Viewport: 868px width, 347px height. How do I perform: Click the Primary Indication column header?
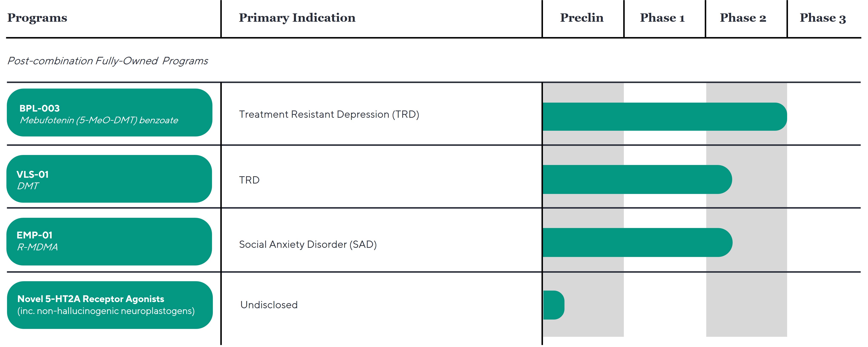click(297, 17)
